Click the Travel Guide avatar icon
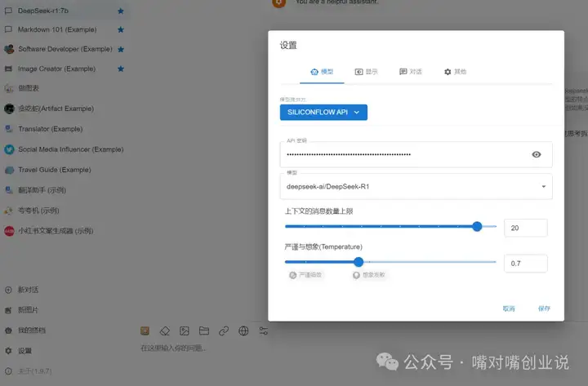Image resolution: width=588 pixels, height=386 pixels. [x=9, y=170]
